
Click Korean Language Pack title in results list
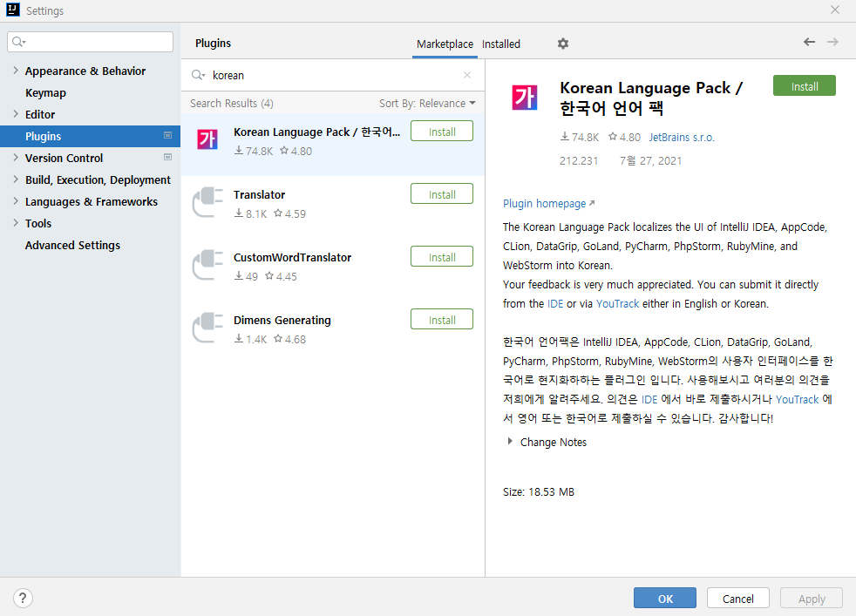(316, 132)
